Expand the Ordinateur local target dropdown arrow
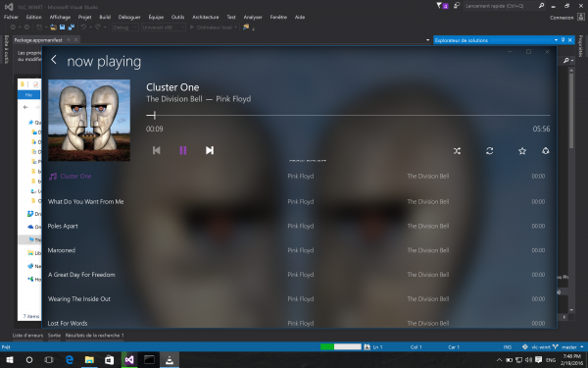 [x=235, y=27]
